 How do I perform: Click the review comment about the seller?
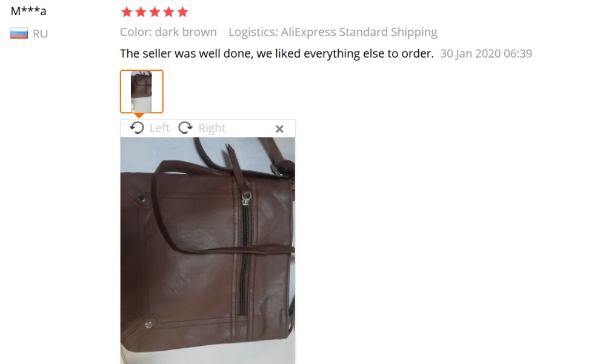277,53
